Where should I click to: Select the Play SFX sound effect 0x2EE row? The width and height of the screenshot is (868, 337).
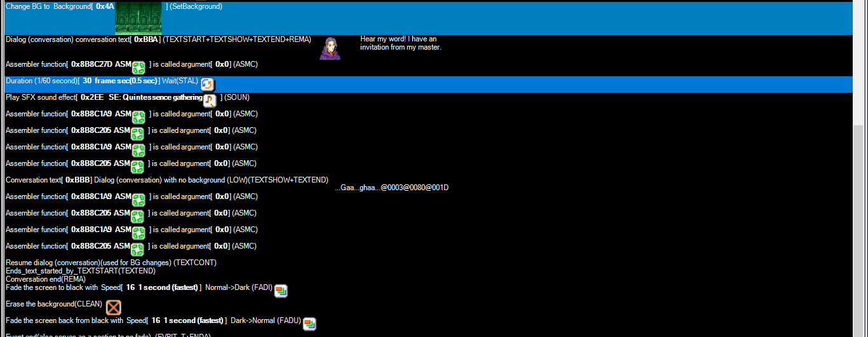tap(102, 97)
